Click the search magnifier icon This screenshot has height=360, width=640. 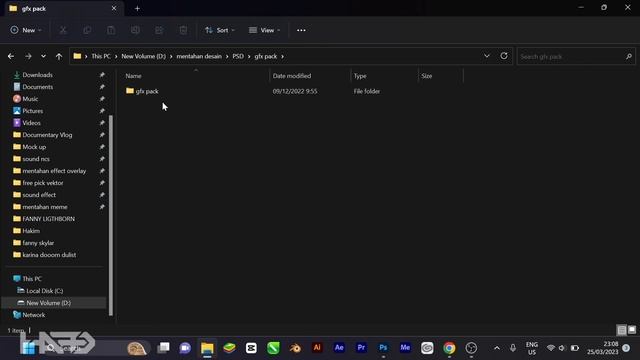[x=629, y=56]
